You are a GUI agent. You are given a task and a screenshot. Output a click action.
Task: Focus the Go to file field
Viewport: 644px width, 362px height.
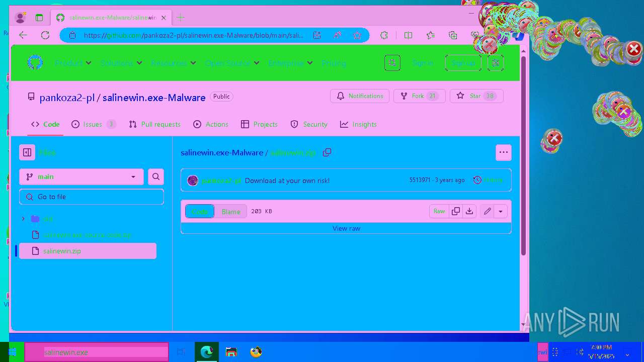92,197
